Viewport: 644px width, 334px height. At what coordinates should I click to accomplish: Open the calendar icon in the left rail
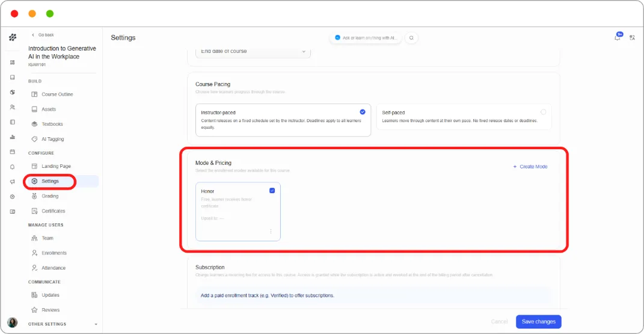pos(12,152)
